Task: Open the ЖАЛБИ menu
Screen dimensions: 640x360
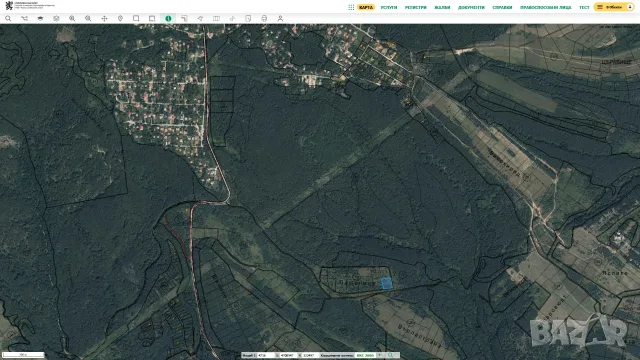Action: click(442, 7)
